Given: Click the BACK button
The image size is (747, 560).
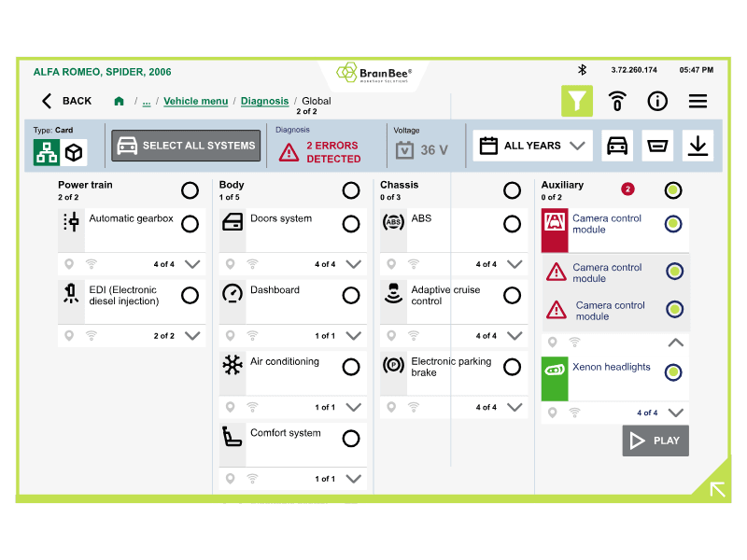Looking at the screenshot, I should coord(66,101).
